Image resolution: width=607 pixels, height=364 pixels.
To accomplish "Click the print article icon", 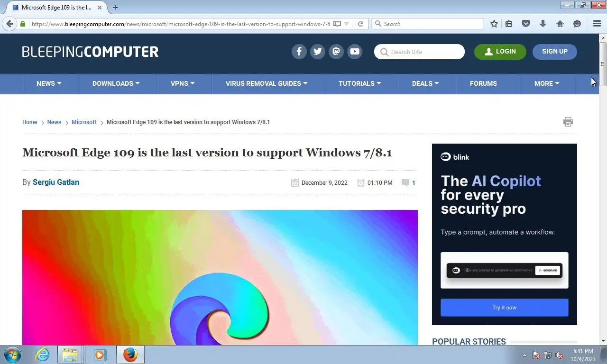I will pos(568,122).
